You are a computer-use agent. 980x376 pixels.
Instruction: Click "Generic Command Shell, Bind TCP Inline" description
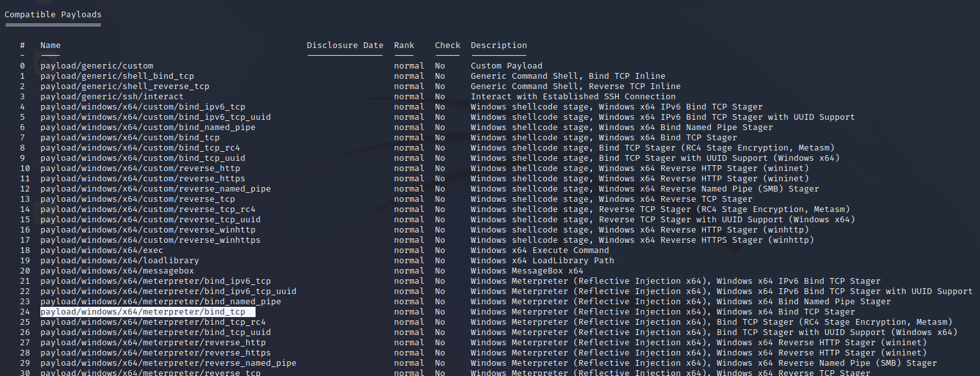[x=568, y=76]
